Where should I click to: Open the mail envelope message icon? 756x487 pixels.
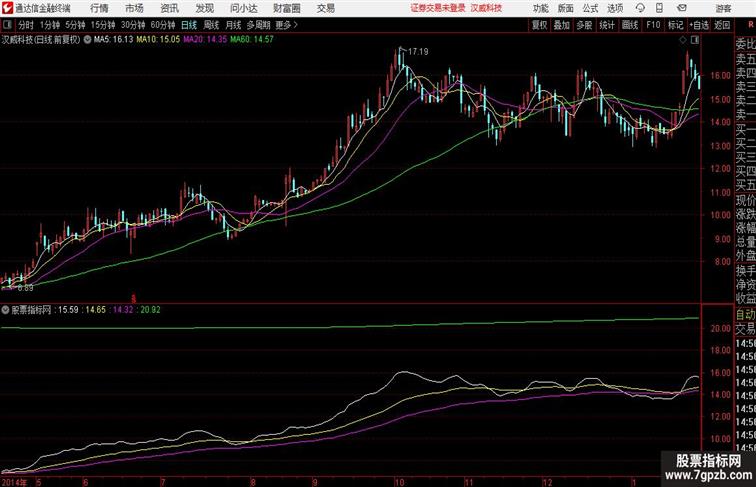682,8
